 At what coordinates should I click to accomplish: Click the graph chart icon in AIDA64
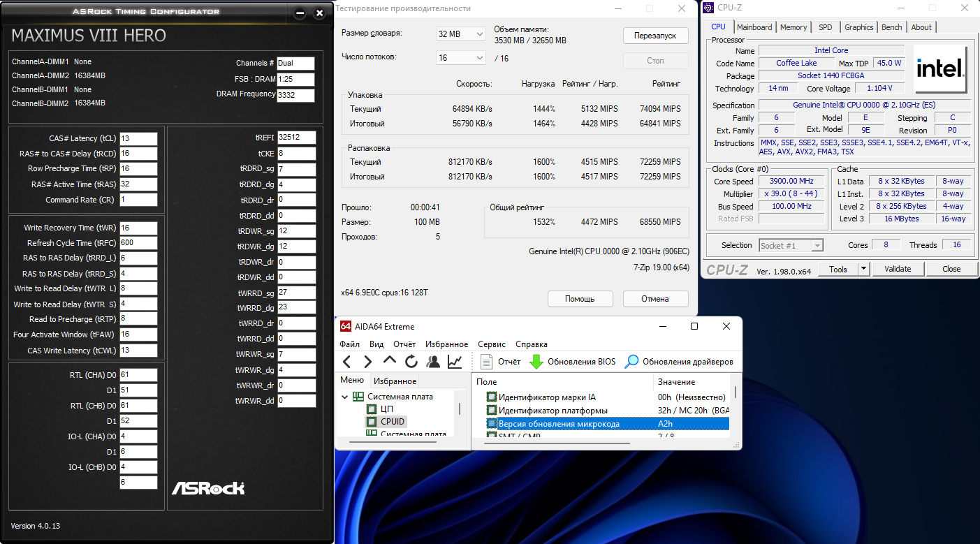pos(455,362)
